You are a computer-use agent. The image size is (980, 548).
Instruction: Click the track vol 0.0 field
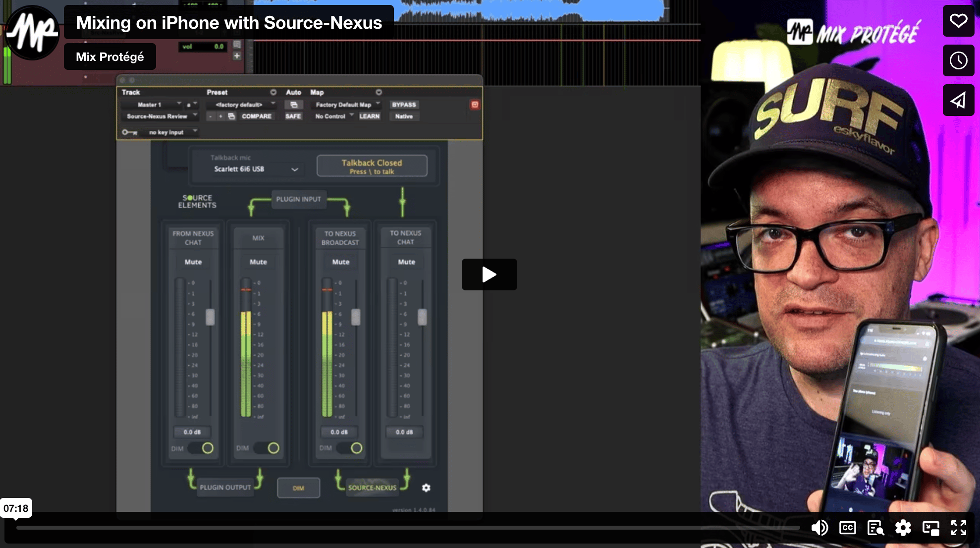click(203, 47)
